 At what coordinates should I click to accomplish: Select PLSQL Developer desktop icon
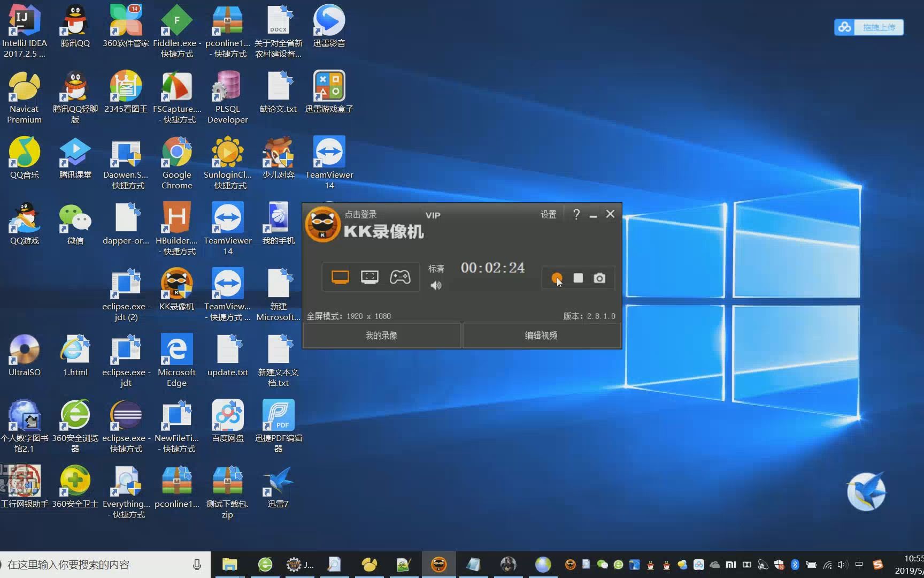tap(228, 97)
